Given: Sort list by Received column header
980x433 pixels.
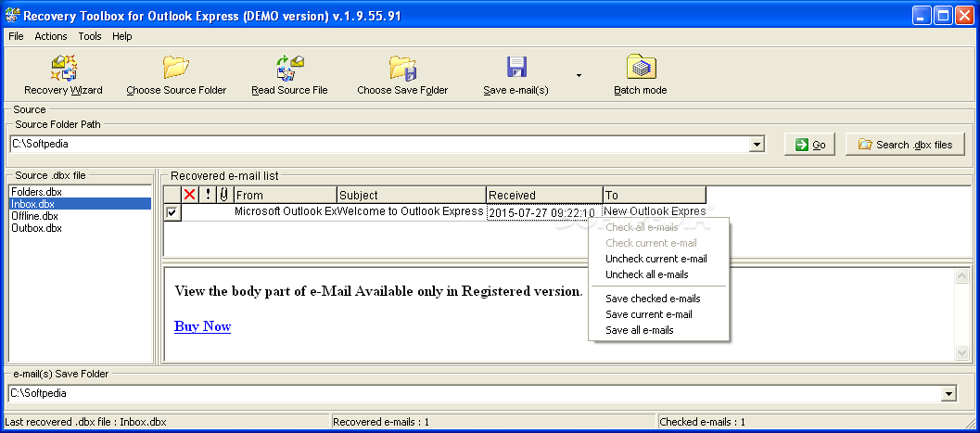Looking at the screenshot, I should [544, 195].
